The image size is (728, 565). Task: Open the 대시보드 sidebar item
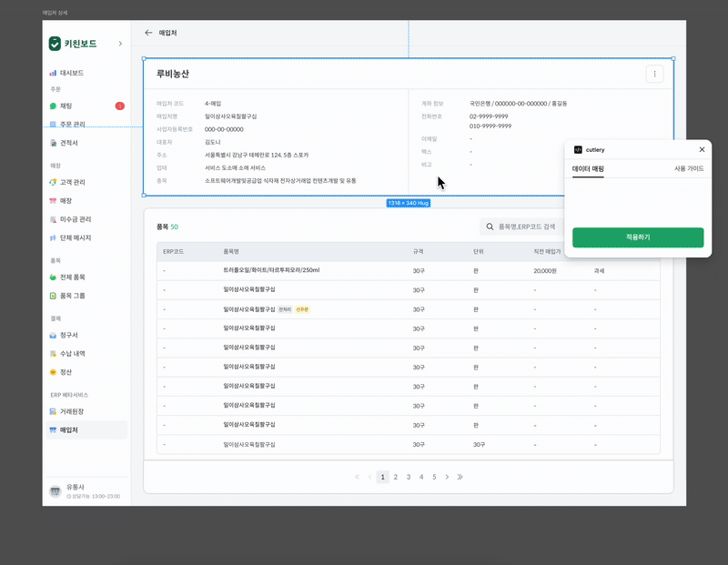66,73
